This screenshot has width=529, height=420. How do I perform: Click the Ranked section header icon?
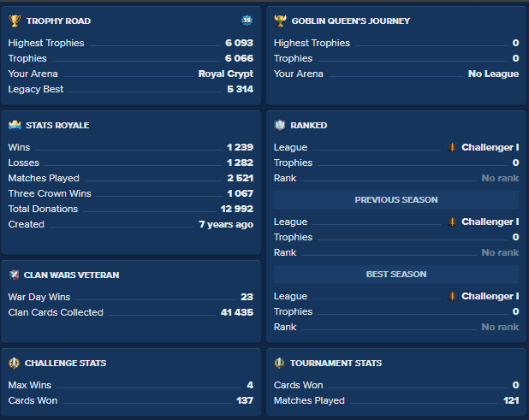[280, 125]
